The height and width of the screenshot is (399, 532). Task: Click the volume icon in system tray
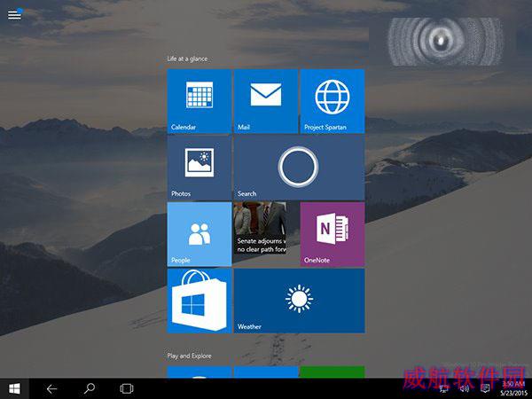click(x=464, y=389)
